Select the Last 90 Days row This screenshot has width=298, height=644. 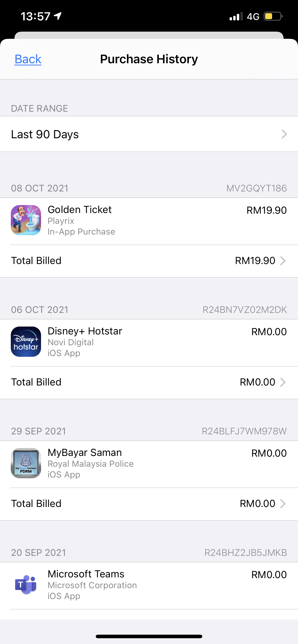[149, 134]
